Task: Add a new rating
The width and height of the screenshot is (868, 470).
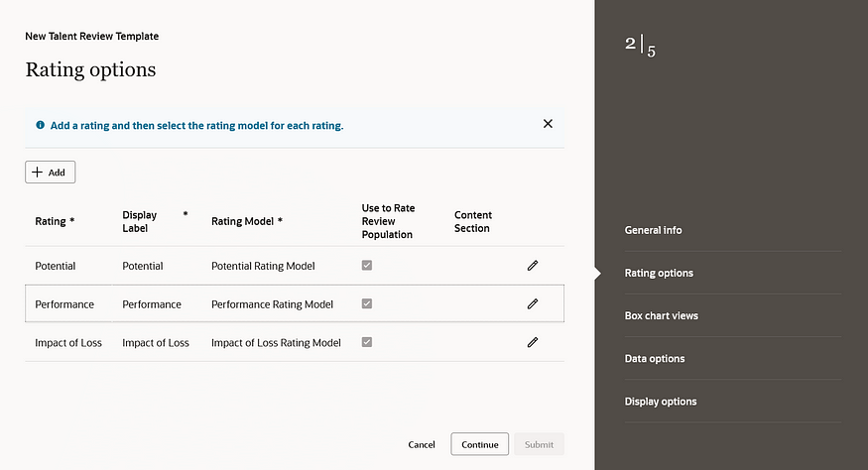Action: tap(50, 173)
